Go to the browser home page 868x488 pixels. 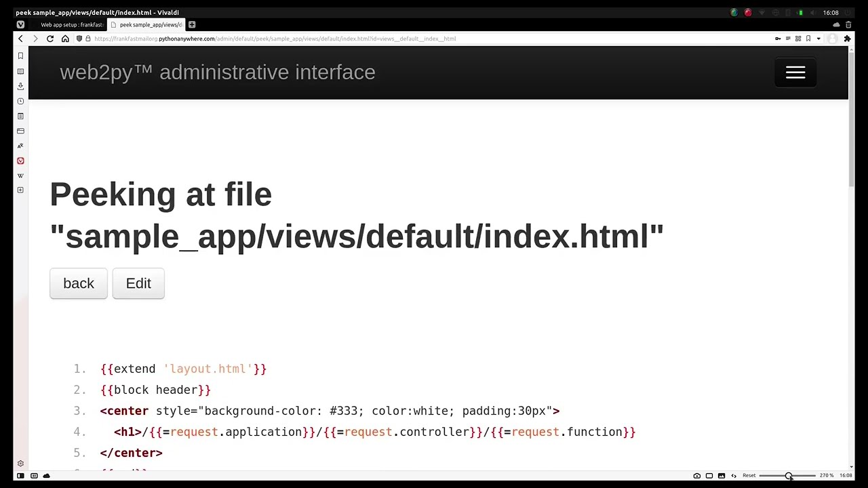click(65, 39)
